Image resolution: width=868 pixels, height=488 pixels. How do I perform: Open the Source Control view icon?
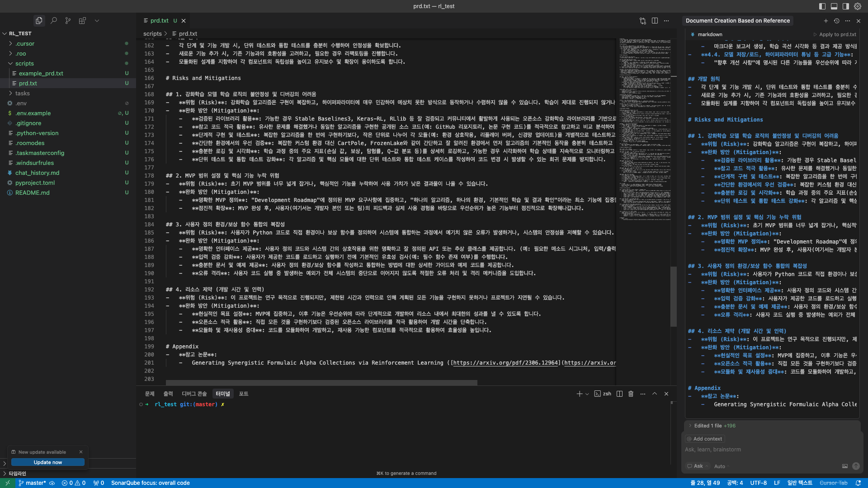point(68,21)
